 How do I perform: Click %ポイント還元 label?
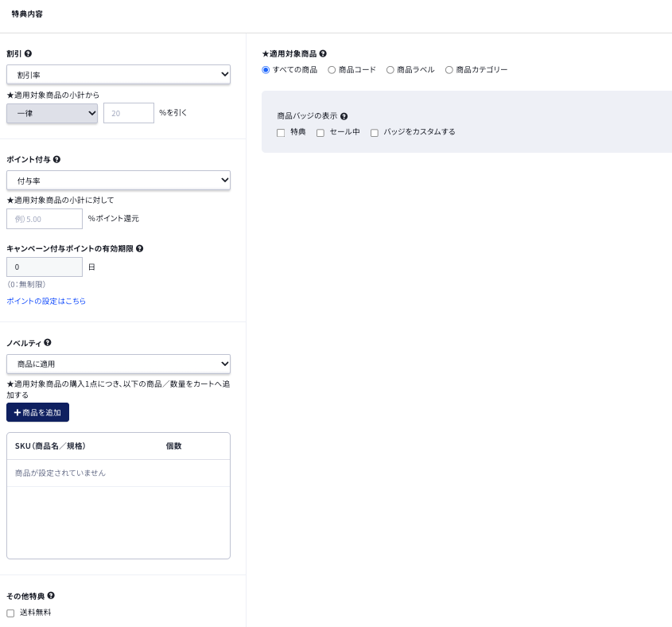pos(114,218)
